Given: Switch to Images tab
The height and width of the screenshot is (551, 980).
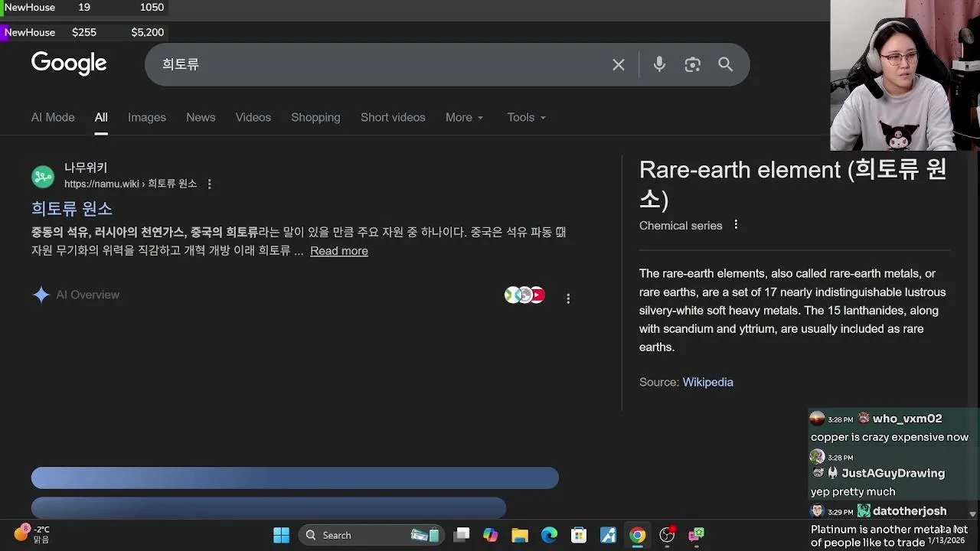Looking at the screenshot, I should pyautogui.click(x=147, y=117).
